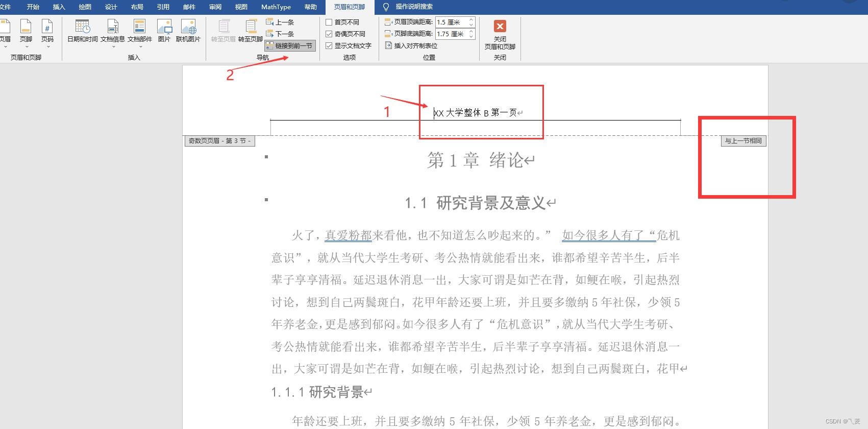This screenshot has width=868, height=429.
Task: Uncheck 显示文档文字 checkbox
Action: [x=329, y=46]
